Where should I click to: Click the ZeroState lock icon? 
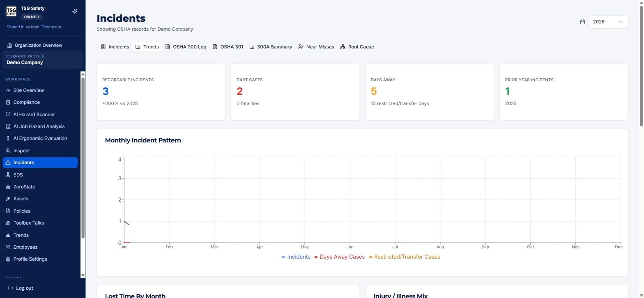click(8, 187)
